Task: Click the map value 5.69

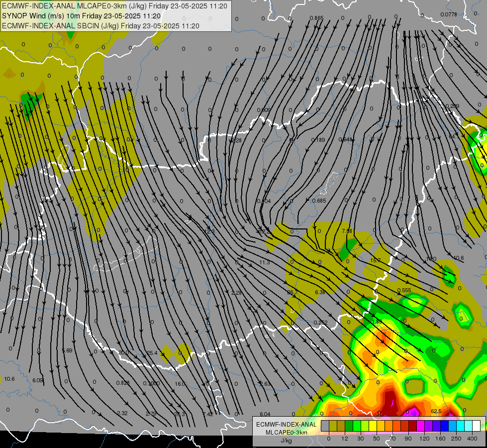Action: pyautogui.click(x=67, y=350)
